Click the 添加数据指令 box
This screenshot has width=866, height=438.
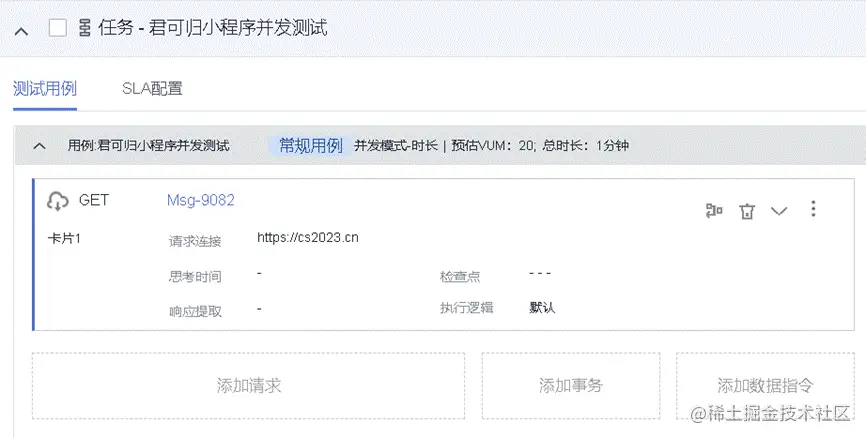coord(765,386)
